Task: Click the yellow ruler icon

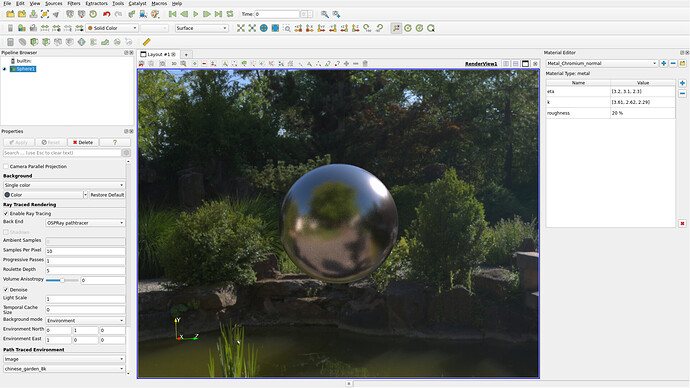Action: 147,42
